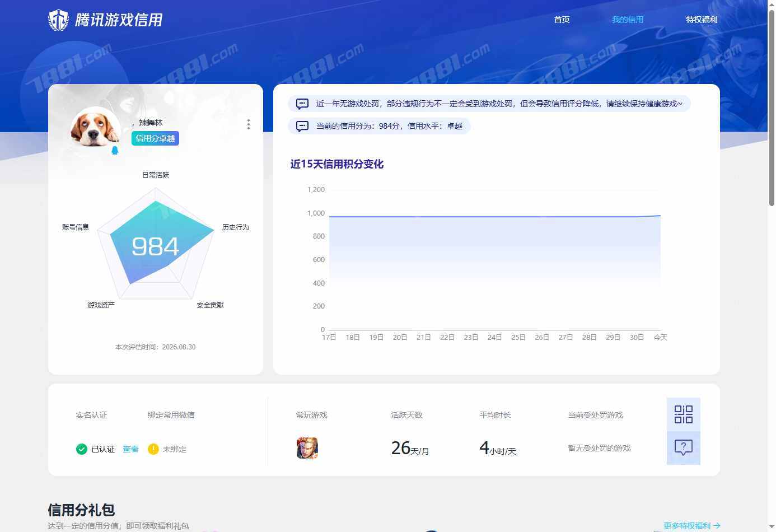This screenshot has width=776, height=532.
Task: Click the 历史行为 radar label
Action: (236, 227)
